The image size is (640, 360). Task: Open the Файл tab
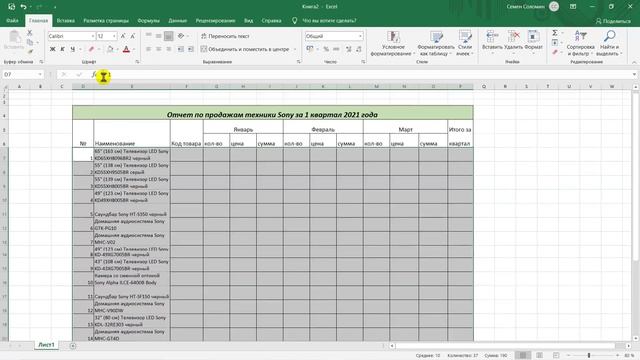[x=12, y=20]
